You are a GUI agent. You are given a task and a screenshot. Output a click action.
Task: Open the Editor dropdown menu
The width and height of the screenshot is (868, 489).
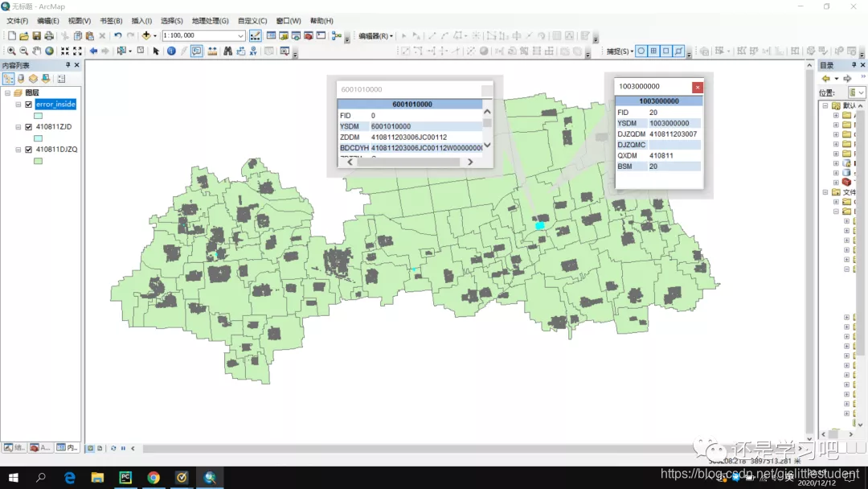[x=376, y=36]
